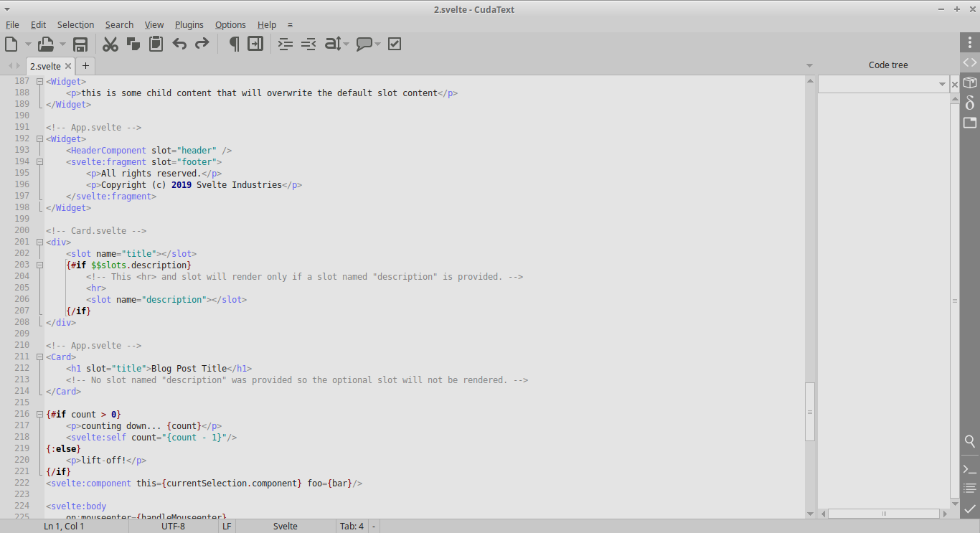Open the Search sidebar magnifier icon
The image size is (980, 533).
tap(970, 440)
